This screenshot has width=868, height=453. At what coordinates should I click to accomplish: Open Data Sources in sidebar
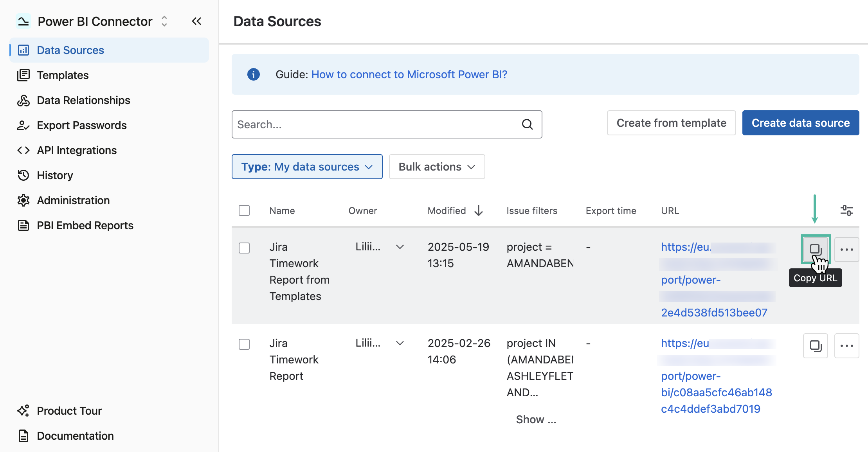point(109,50)
